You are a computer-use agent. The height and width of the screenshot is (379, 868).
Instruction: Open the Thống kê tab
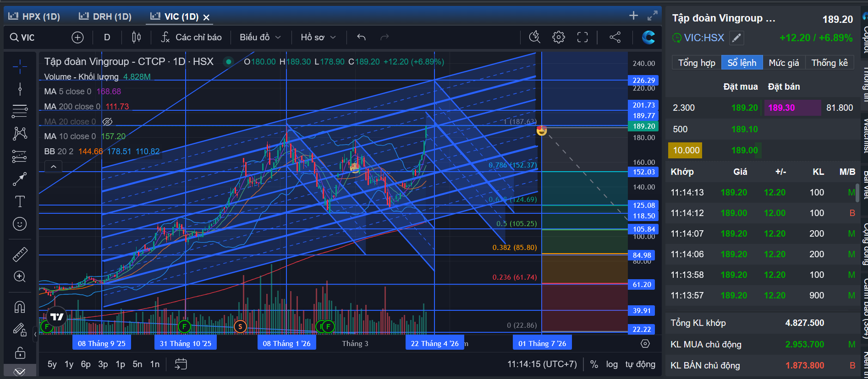(x=829, y=63)
